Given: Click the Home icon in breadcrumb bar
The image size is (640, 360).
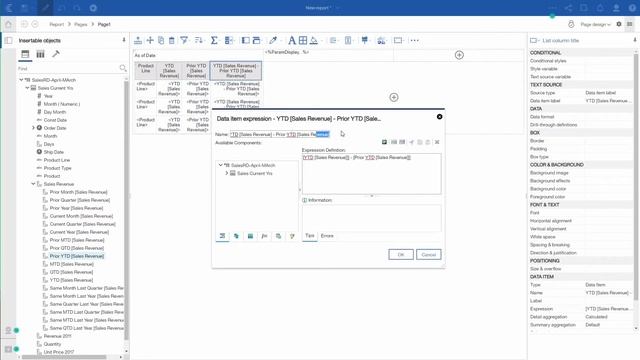Looking at the screenshot, I should 8,24.
